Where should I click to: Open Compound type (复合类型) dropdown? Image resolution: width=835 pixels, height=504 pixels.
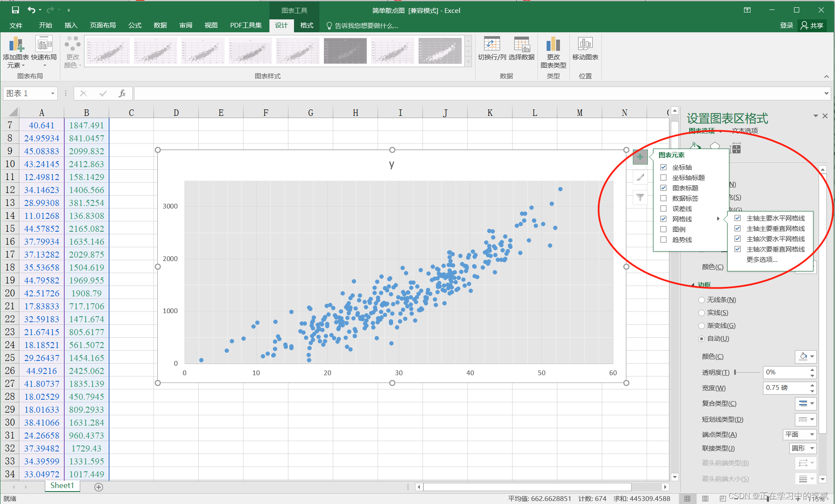805,404
